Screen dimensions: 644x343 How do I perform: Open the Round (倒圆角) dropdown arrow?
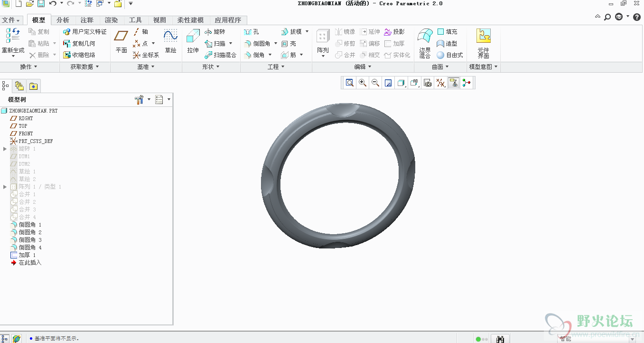coord(276,44)
